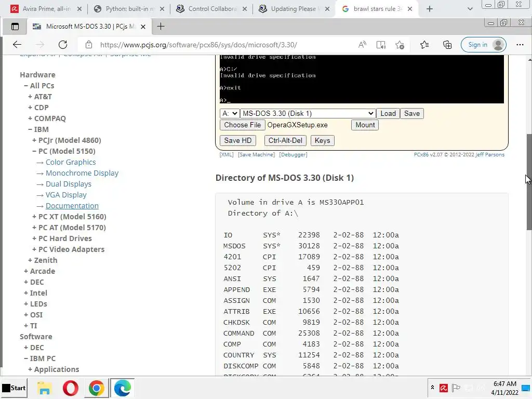
Task: Open the Monochrome Display link
Action: [x=82, y=173]
